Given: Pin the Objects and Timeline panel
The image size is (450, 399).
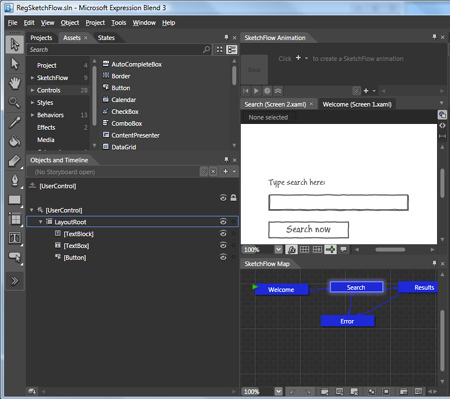Looking at the screenshot, I should click(226, 160).
